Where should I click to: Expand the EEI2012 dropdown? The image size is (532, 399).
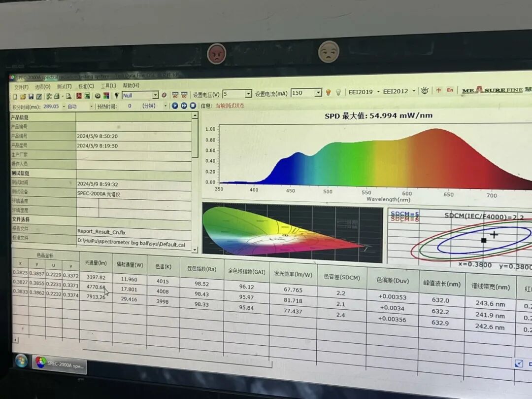pos(414,91)
